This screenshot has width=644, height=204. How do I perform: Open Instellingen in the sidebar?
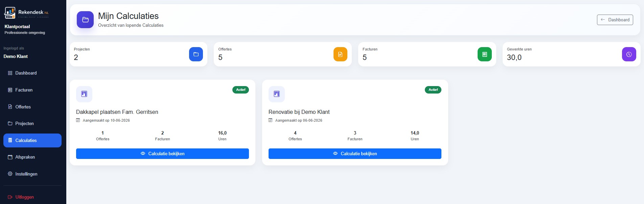tap(32, 174)
